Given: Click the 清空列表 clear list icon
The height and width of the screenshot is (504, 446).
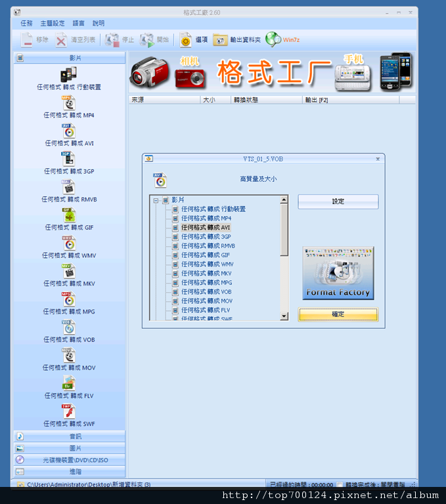Looking at the screenshot, I should click(x=61, y=40).
